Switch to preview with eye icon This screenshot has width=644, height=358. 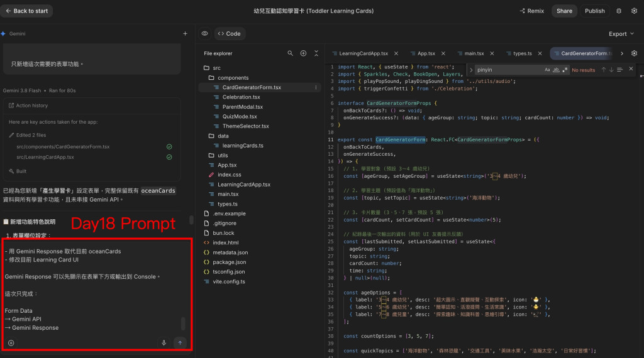(204, 34)
